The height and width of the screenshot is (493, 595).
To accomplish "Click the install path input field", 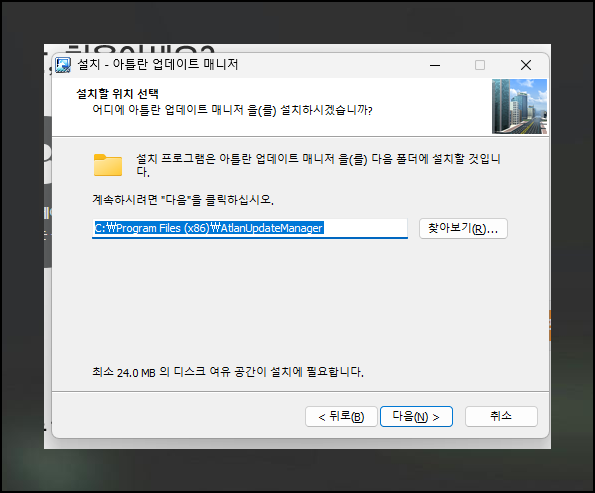I will pyautogui.click(x=250, y=228).
